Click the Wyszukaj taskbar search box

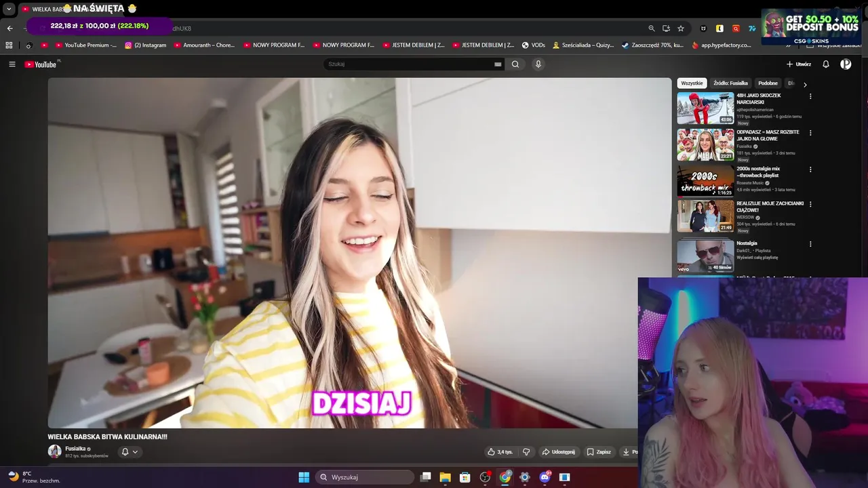click(365, 477)
